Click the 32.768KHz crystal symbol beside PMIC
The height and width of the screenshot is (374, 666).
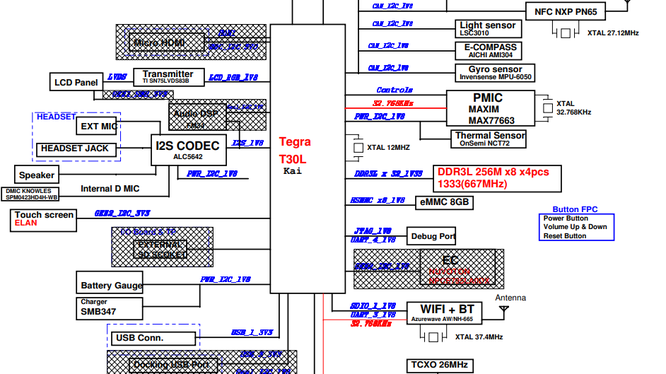pos(547,108)
